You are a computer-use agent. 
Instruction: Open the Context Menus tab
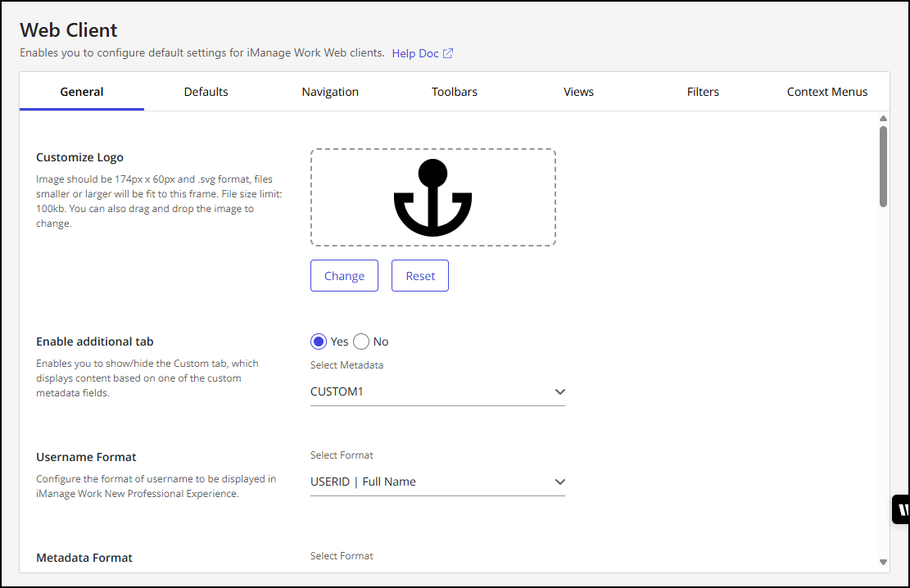pyautogui.click(x=827, y=92)
